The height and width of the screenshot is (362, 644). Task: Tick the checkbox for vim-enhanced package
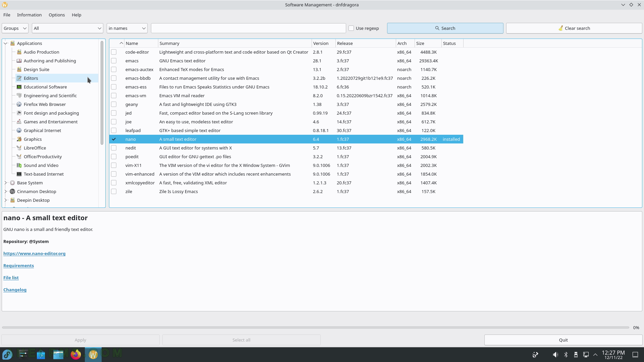click(x=114, y=174)
